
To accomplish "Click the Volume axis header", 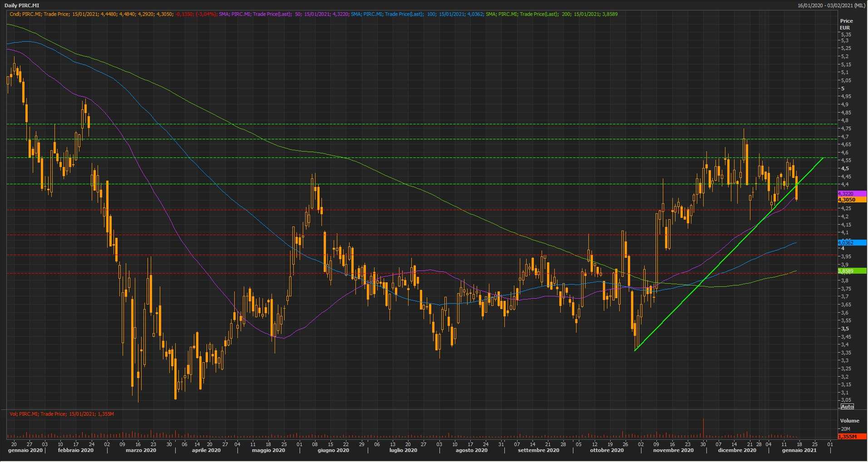I will [x=849, y=421].
